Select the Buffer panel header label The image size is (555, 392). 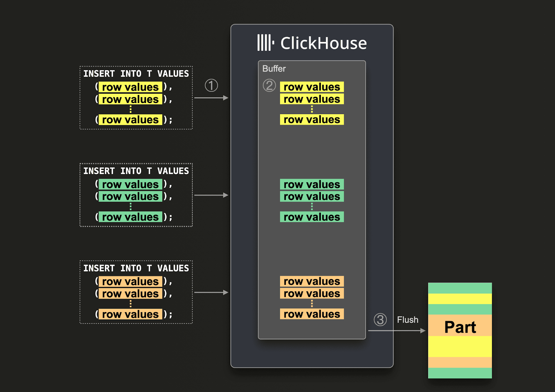pos(274,68)
